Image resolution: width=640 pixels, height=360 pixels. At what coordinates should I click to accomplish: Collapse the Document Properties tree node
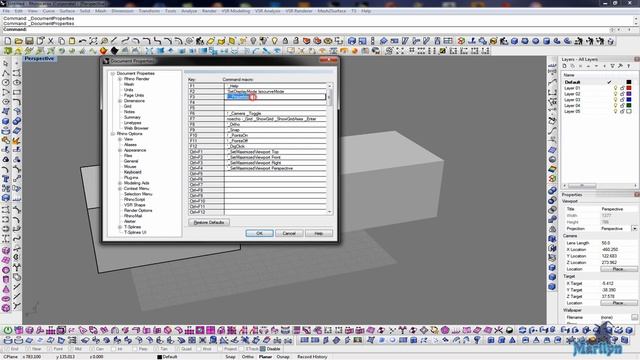(113, 73)
